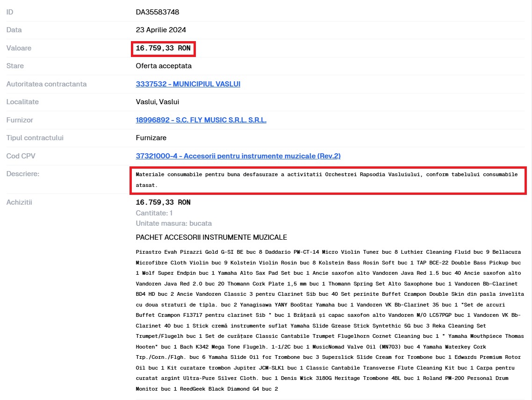Click the item line starting Pirastro Evah Pirazzi Gold
Viewport: 532px width, 400px height.
click(328, 252)
